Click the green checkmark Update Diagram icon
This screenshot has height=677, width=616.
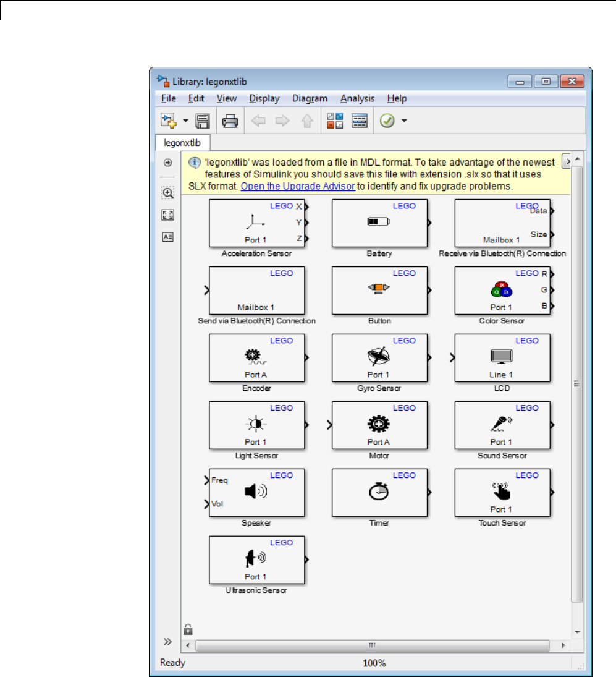tap(387, 121)
